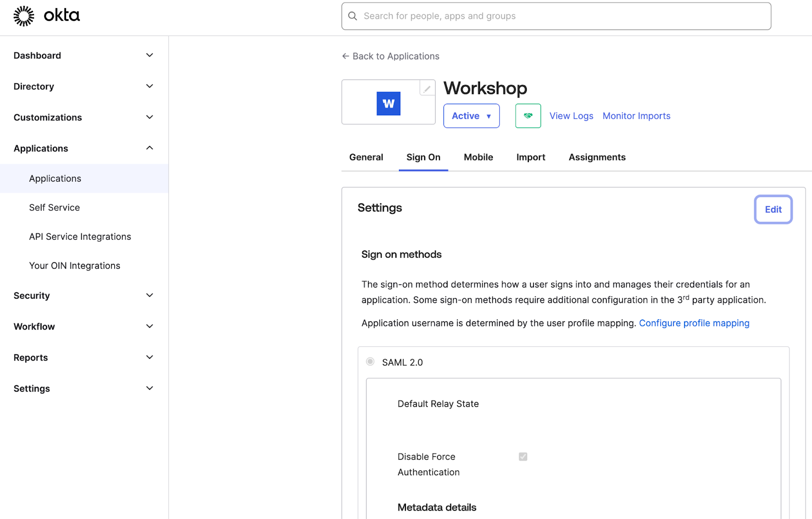Click the Monitor Imports link
Image resolution: width=812 pixels, height=519 pixels.
636,116
